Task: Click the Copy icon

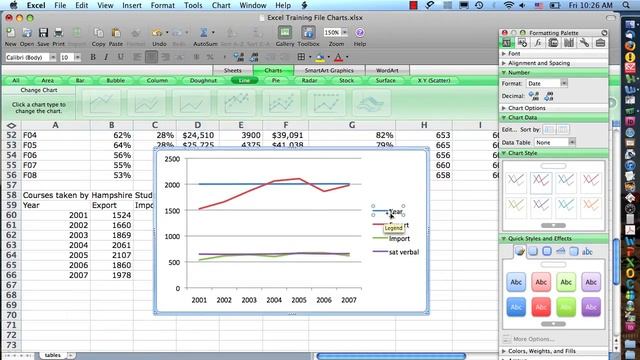Action: click(x=98, y=33)
